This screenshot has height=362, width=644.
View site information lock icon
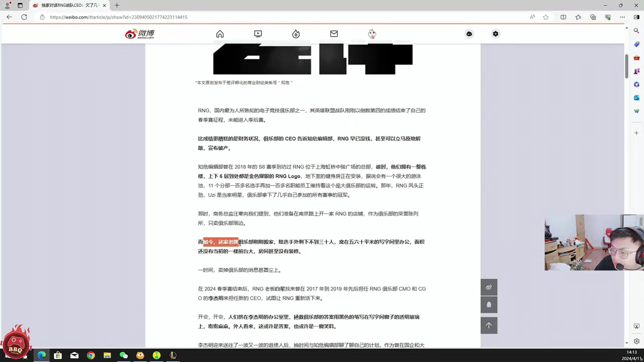click(x=42, y=17)
